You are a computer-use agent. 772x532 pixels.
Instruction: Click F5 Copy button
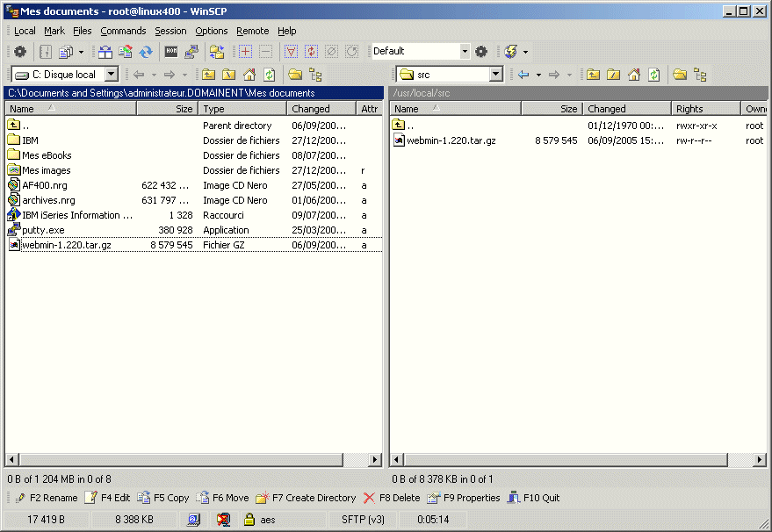[x=163, y=498]
